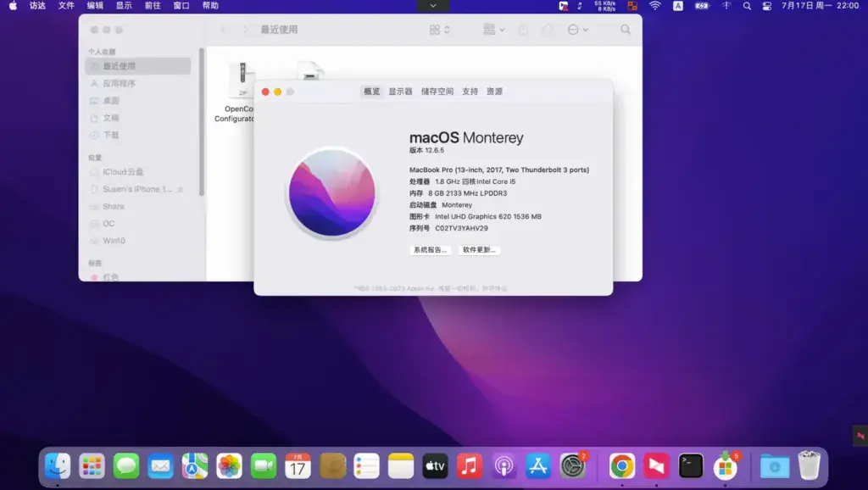Open System Preferences with badge in Dock
The width and height of the screenshot is (868, 490).
point(572,466)
